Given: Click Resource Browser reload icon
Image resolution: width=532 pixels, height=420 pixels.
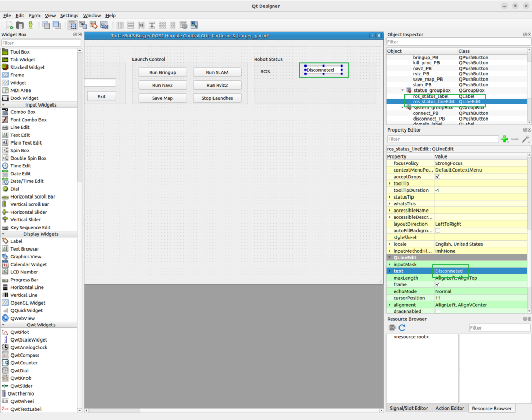Looking at the screenshot, I should pyautogui.click(x=402, y=327).
